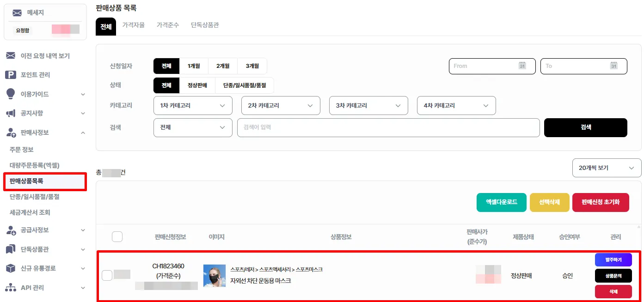Viewport: 644px width, 302px height.
Task: Expand the 단독상품관 sidebar menu
Action: (x=83, y=249)
